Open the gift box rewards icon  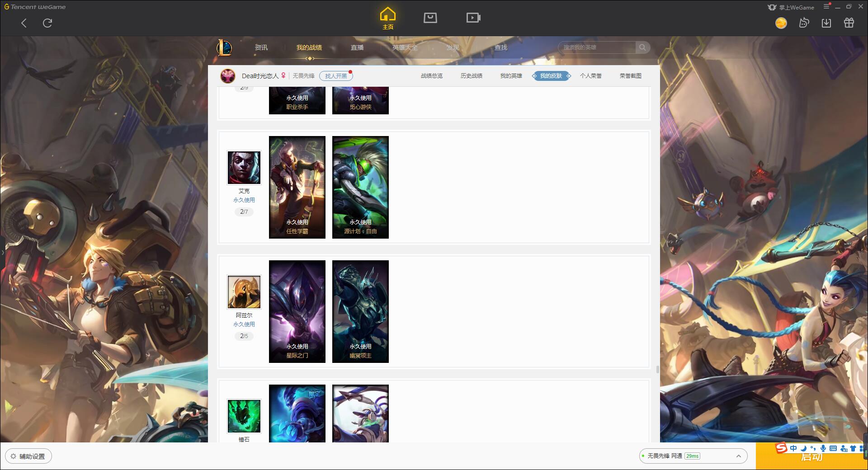849,23
